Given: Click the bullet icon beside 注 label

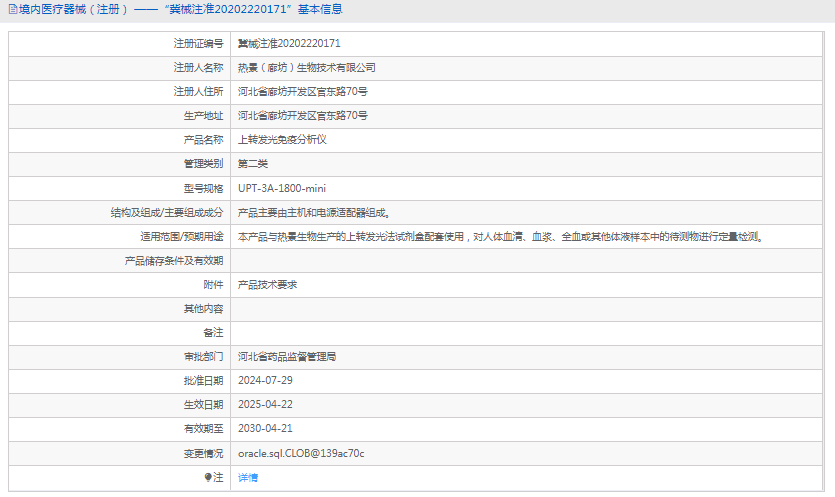Looking at the screenshot, I should coord(208,477).
